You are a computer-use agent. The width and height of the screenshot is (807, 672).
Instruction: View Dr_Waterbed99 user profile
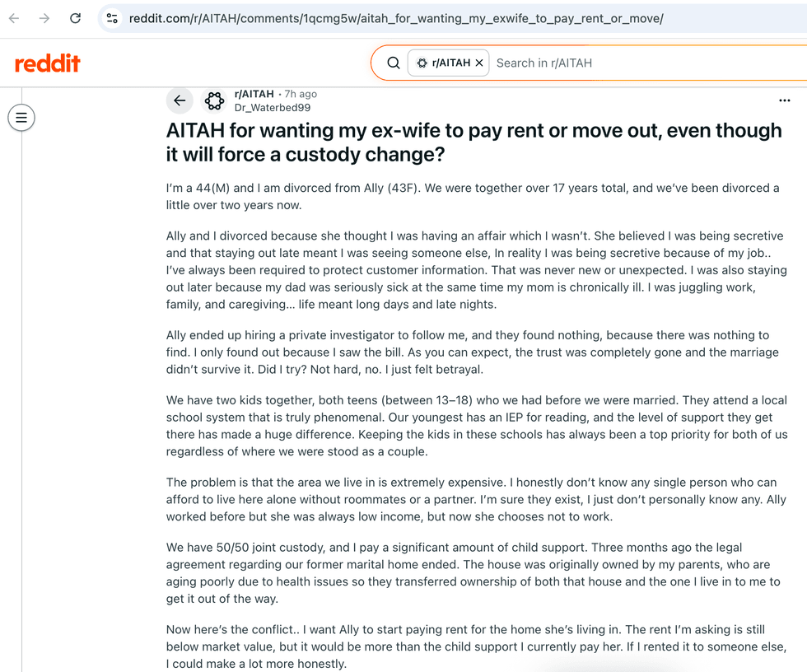[x=273, y=108]
